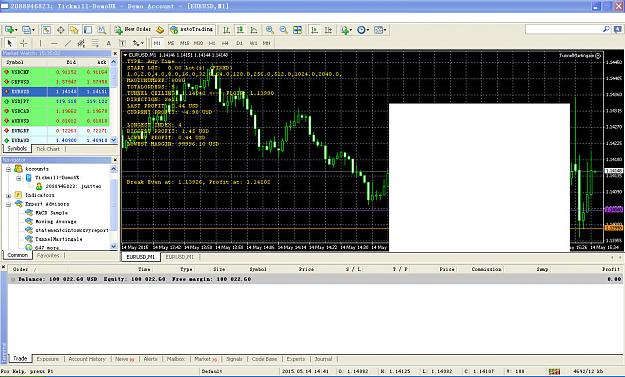Close the Navigator panel

point(115,160)
